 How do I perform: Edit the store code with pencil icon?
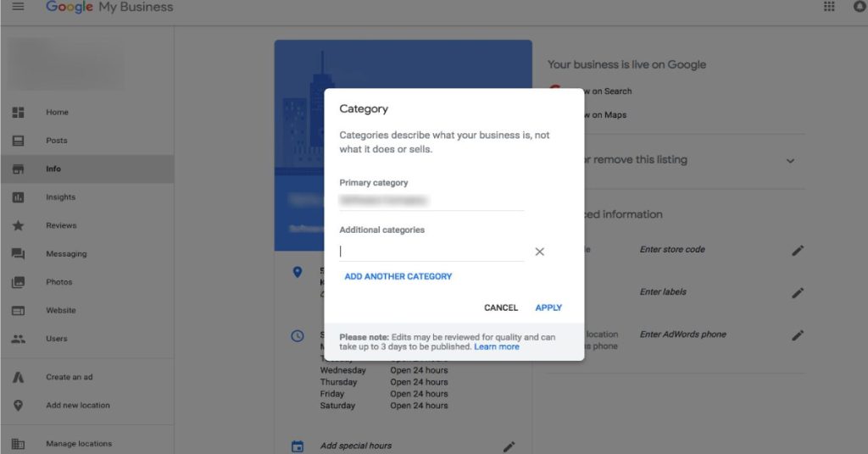[x=798, y=251]
